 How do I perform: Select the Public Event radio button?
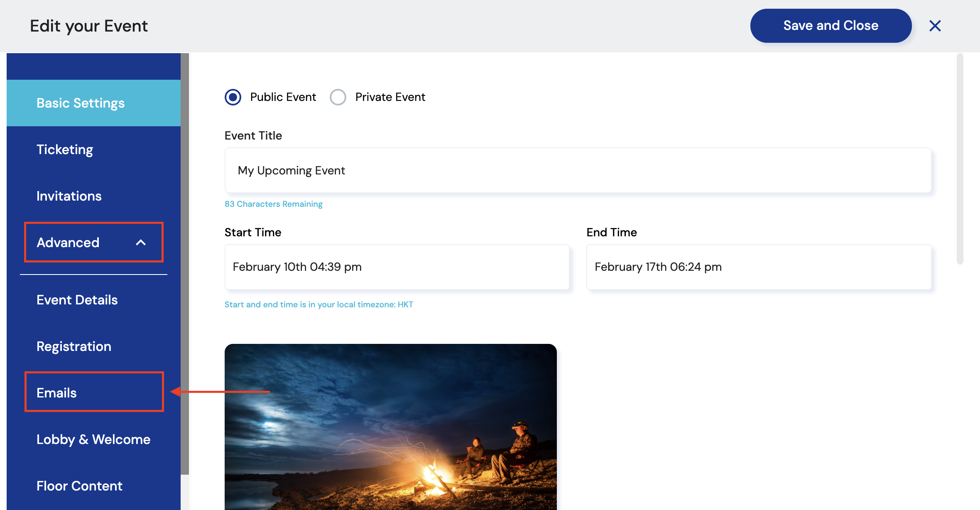[233, 97]
